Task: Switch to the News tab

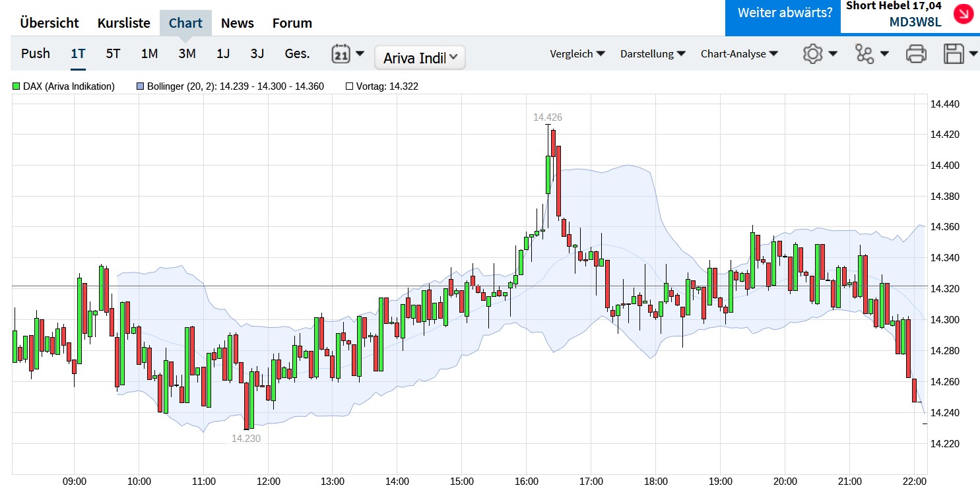Action: (x=238, y=22)
